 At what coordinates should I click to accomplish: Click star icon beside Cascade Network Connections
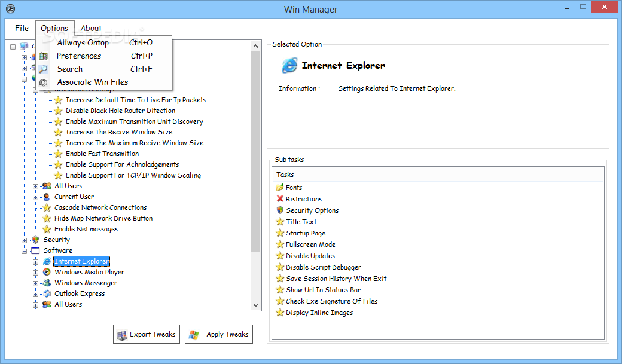coord(47,207)
